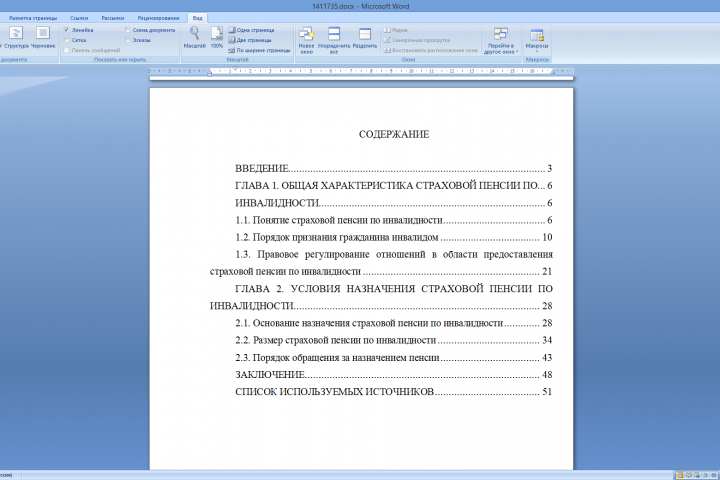Open a new window with Новое окно

point(306,40)
